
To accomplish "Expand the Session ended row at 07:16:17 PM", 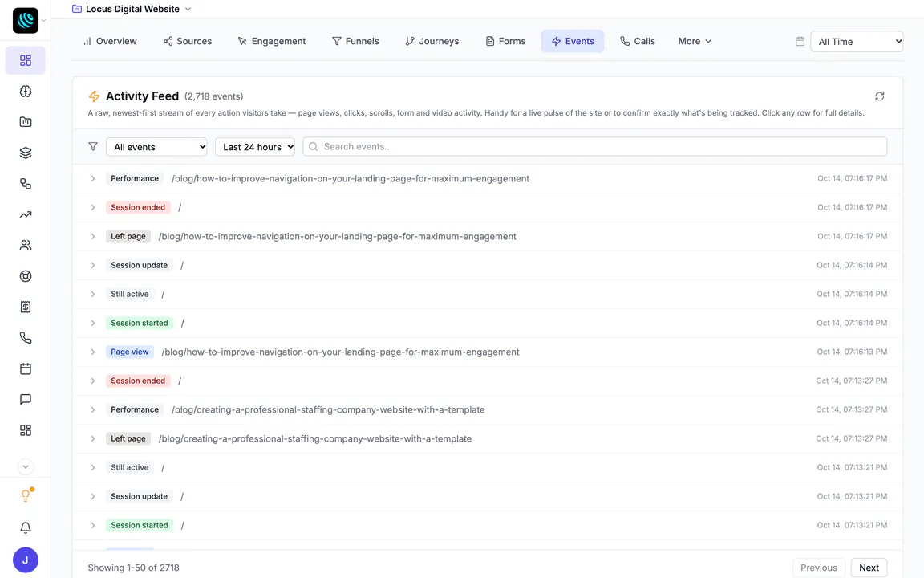I will point(488,208).
